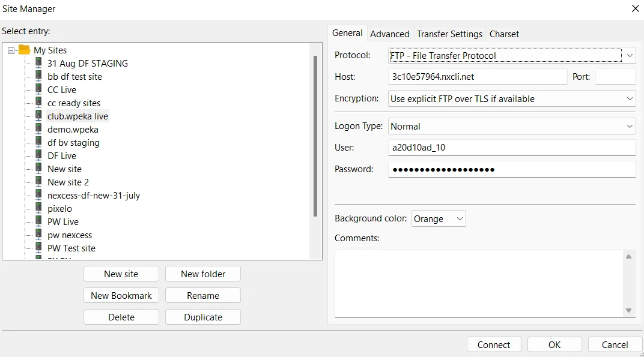
Task: Click the Connect button
Action: (494, 344)
